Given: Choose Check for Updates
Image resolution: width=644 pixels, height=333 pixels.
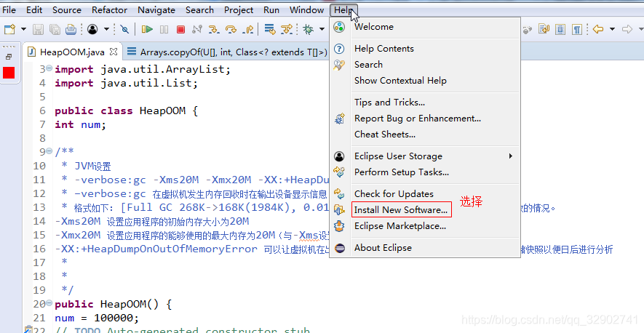Looking at the screenshot, I should point(425,194).
